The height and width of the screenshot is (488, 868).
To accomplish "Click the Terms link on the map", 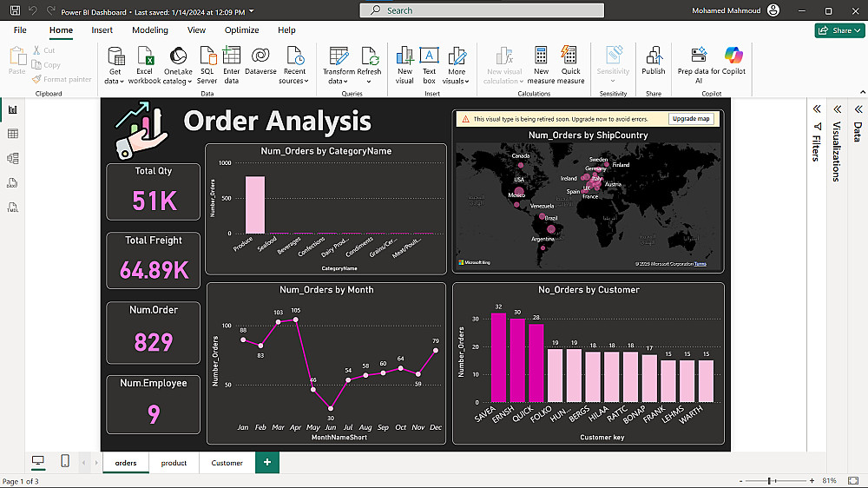I will pyautogui.click(x=700, y=264).
